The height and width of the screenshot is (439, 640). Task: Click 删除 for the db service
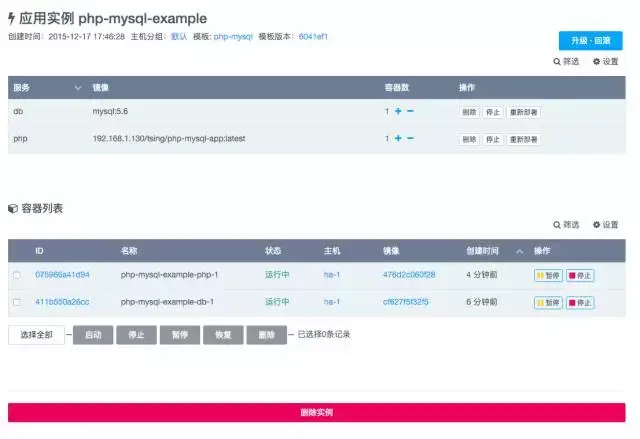click(469, 112)
